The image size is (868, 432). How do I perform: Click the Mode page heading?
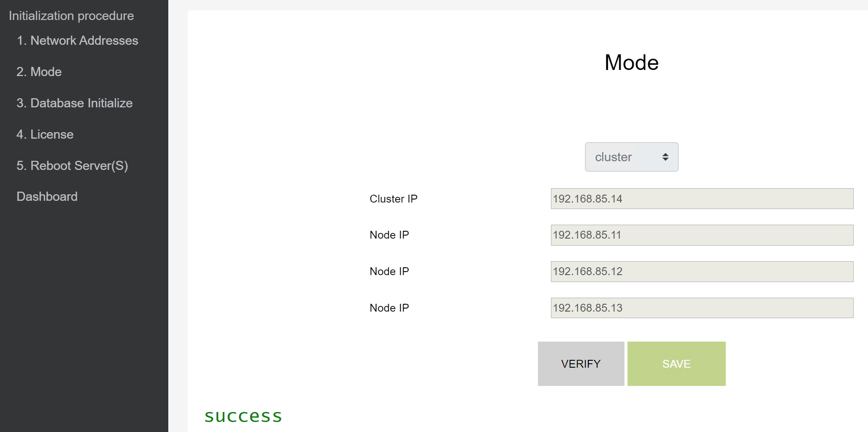(631, 63)
